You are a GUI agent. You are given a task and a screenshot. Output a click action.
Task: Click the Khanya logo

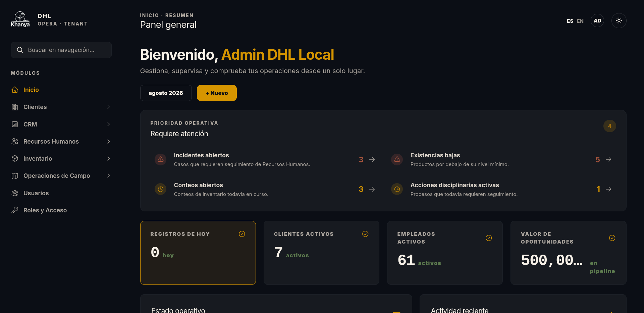point(20,19)
